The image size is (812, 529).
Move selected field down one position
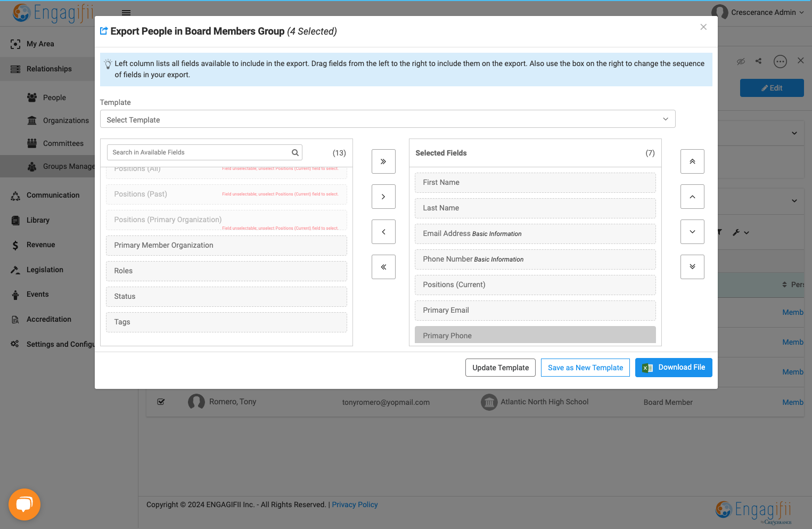pyautogui.click(x=692, y=232)
